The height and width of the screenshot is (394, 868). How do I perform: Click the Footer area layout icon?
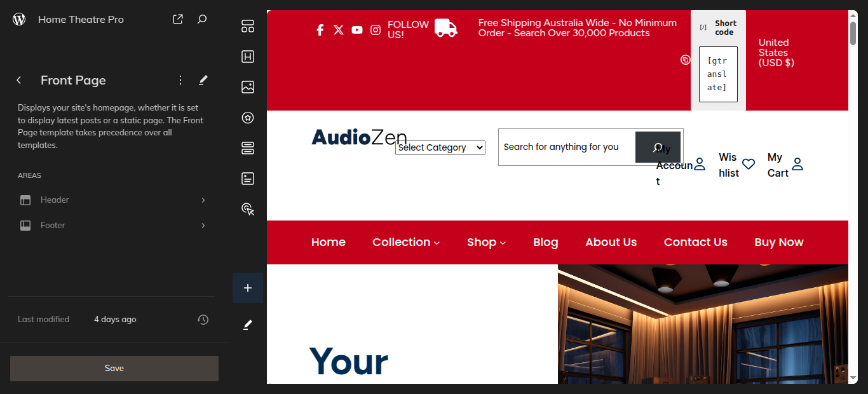pyautogui.click(x=25, y=226)
